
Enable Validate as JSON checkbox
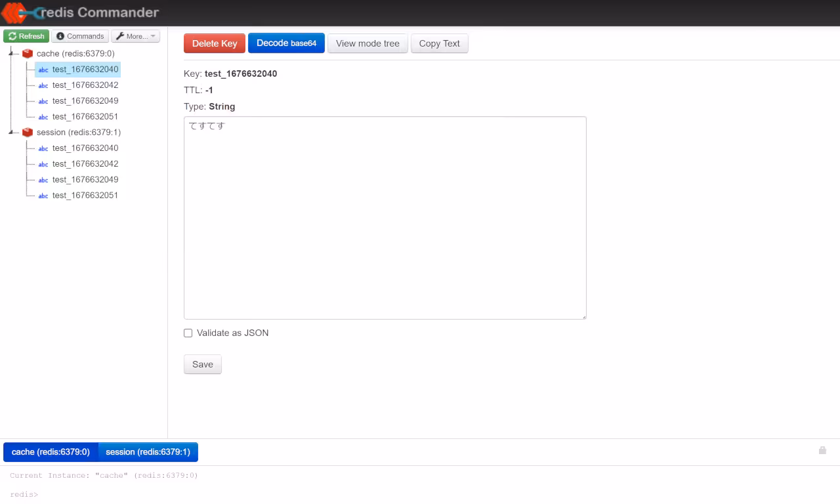click(188, 333)
